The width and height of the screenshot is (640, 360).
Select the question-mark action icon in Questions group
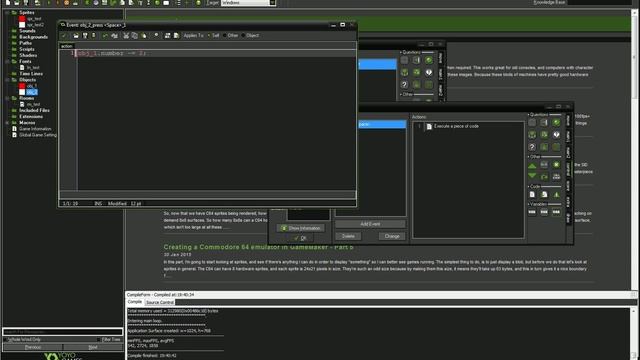[532, 147]
